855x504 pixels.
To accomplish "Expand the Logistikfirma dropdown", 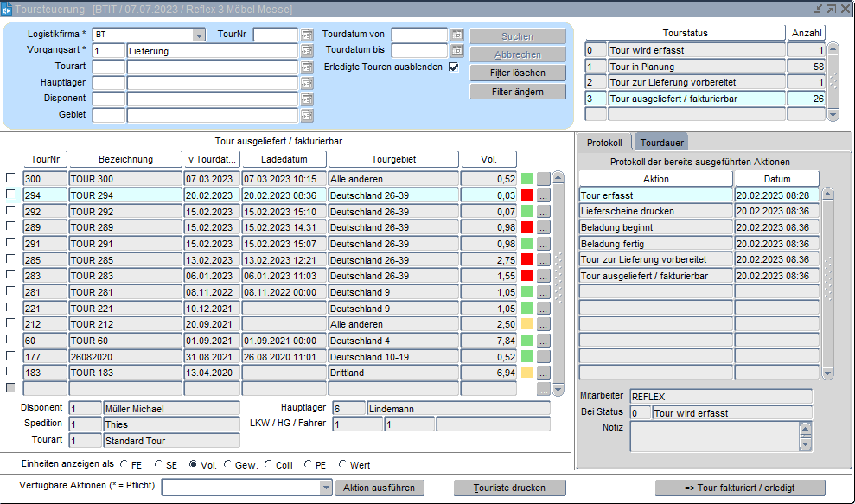I will [x=199, y=35].
